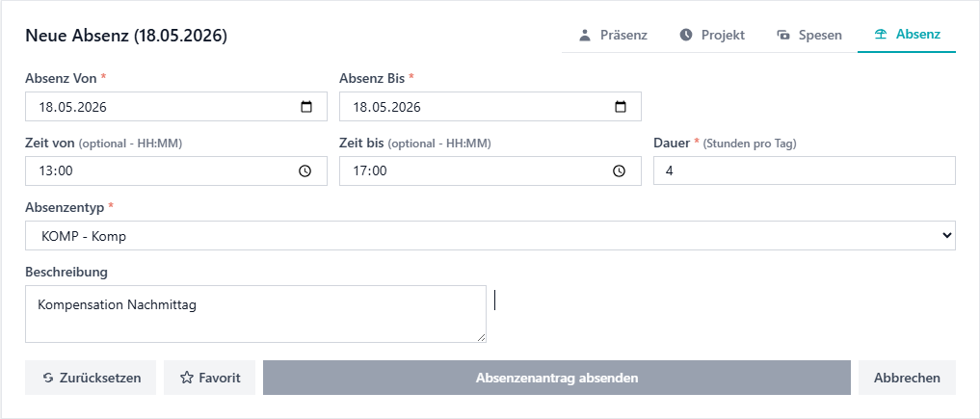Click clock icon in Zeit von field

[305, 171]
